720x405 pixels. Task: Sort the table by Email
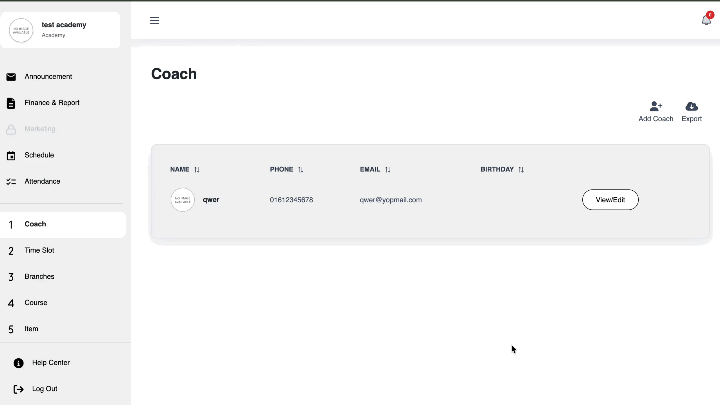pyautogui.click(x=387, y=170)
